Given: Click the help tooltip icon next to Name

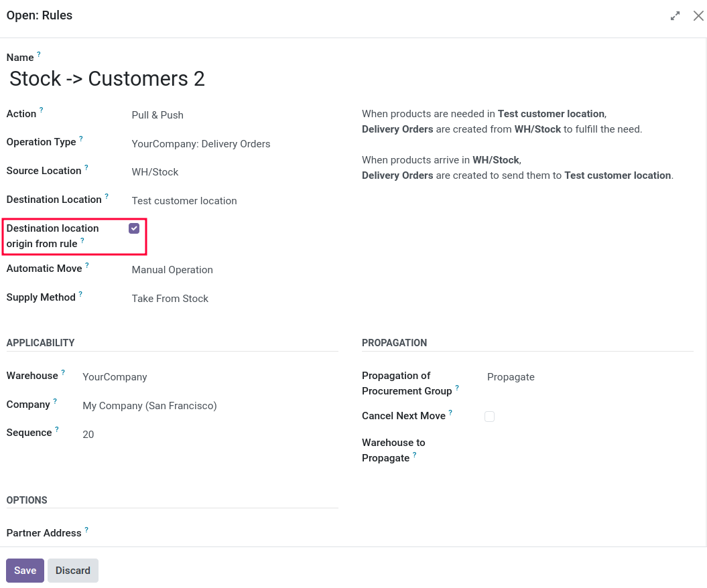Looking at the screenshot, I should coord(39,54).
